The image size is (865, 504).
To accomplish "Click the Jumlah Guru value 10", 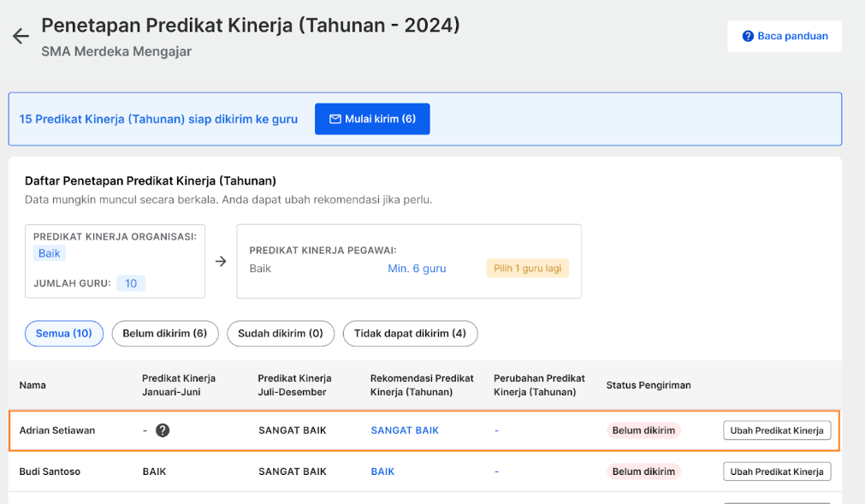I will point(131,283).
